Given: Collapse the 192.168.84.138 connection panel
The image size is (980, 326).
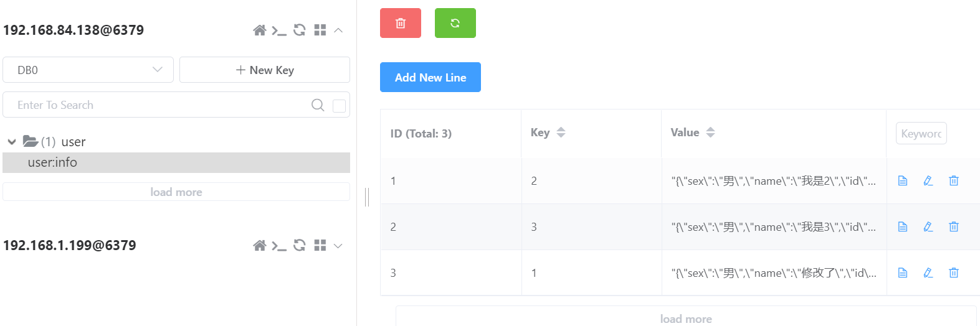Looking at the screenshot, I should (338, 30).
